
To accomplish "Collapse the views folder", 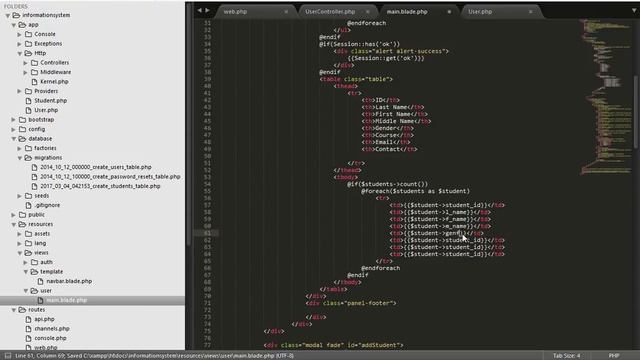I will [20, 253].
